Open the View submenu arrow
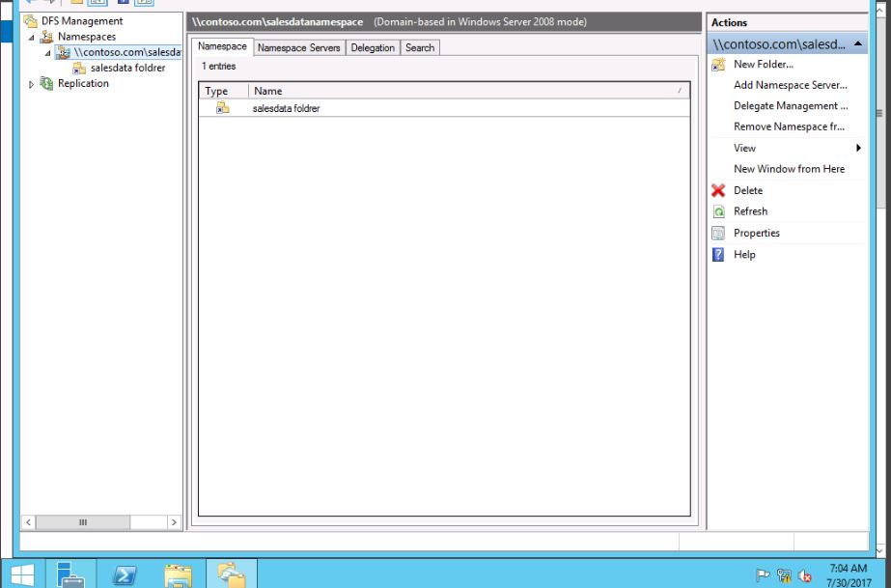 [x=858, y=149]
